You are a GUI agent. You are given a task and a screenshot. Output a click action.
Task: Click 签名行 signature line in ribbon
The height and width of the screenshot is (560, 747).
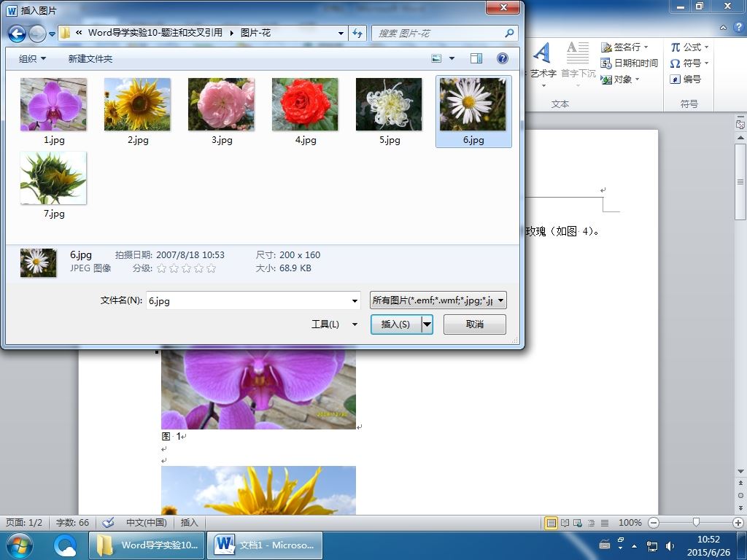tap(624, 47)
